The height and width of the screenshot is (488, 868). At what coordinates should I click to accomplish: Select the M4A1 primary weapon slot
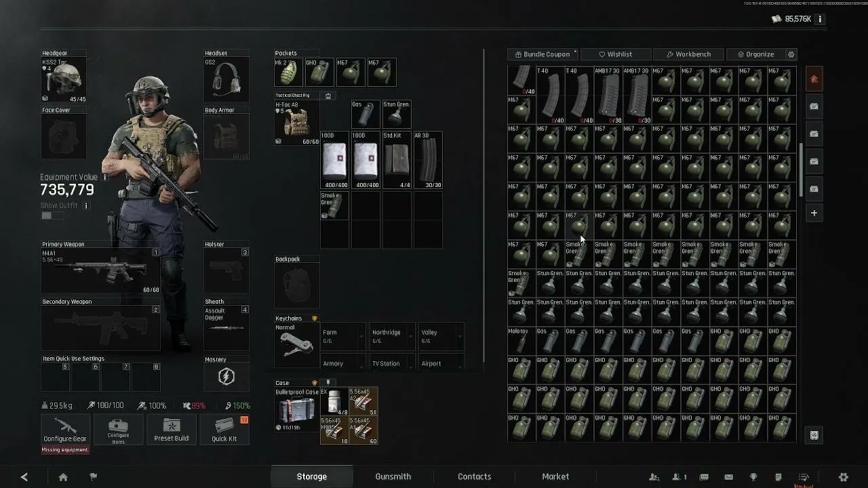click(101, 272)
